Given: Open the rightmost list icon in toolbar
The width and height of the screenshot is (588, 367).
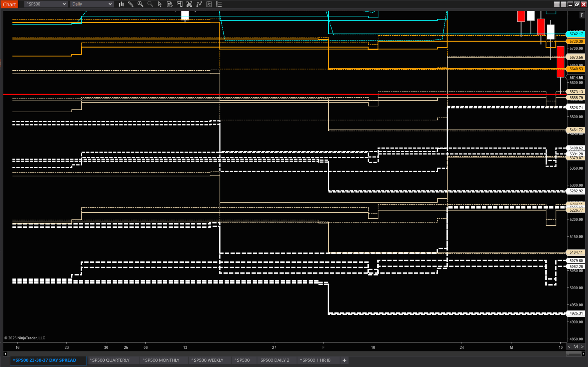Looking at the screenshot, I should coord(219,4).
